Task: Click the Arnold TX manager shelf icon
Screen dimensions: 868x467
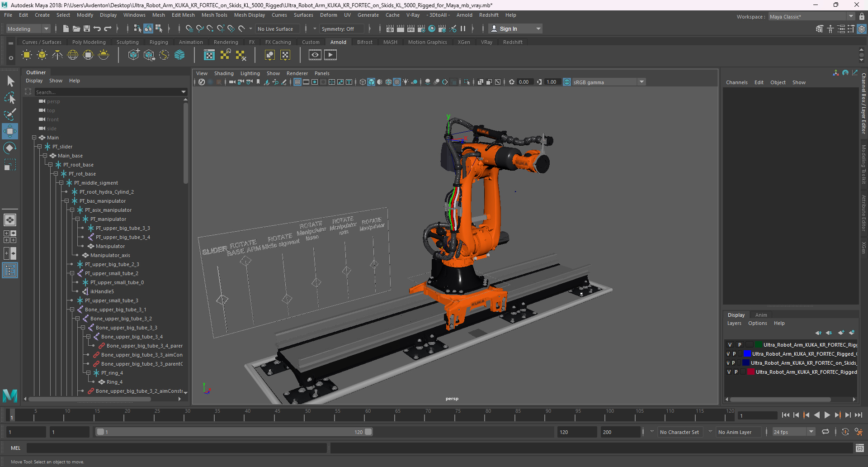Action: (209, 55)
